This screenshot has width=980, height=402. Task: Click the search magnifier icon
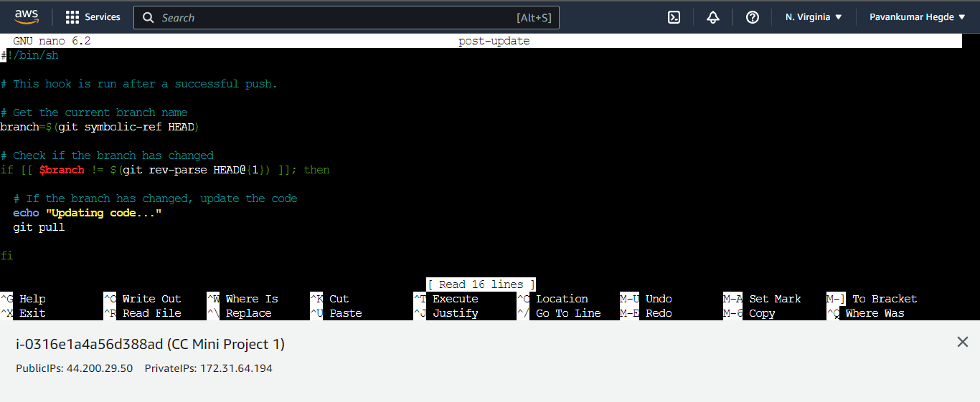coord(149,18)
